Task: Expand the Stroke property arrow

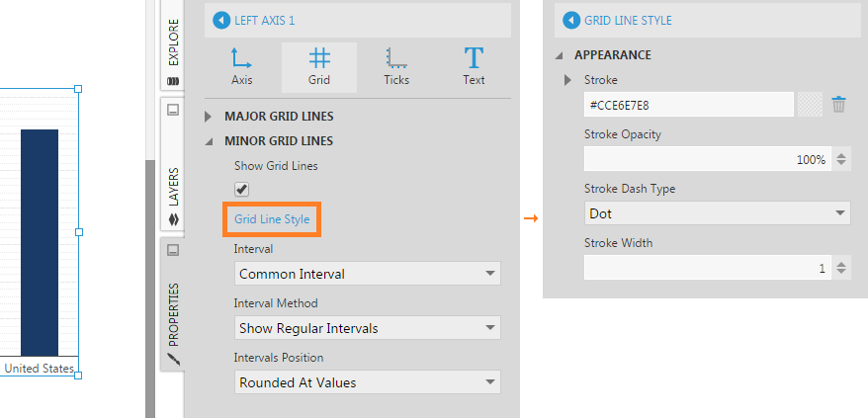Action: click(567, 80)
